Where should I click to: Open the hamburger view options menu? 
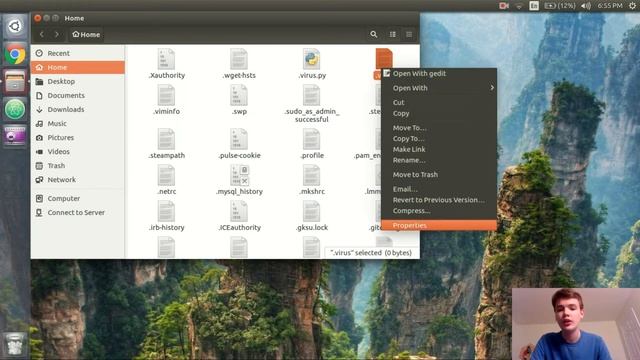coord(409,34)
